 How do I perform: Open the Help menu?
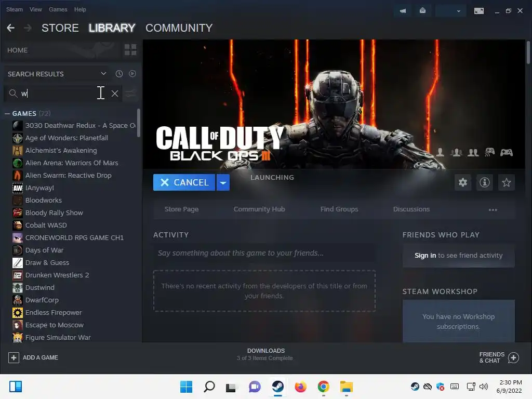(x=80, y=9)
